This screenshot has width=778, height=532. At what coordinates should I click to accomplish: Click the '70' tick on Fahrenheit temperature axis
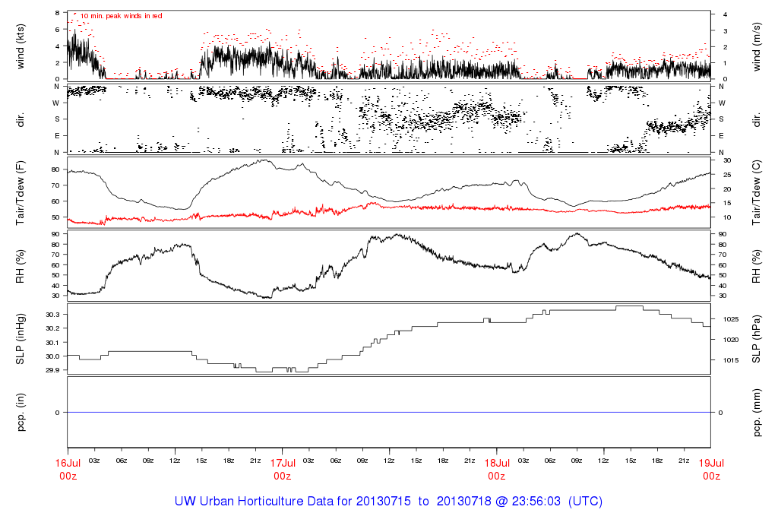coord(56,185)
